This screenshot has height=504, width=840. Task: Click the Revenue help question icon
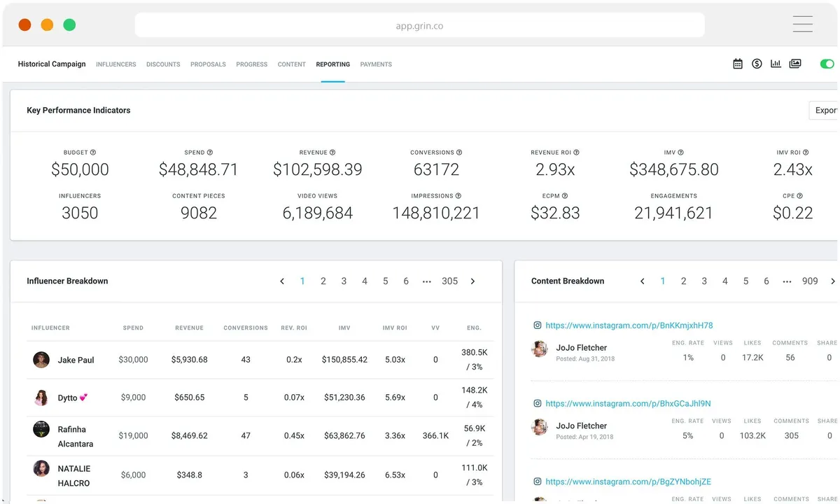click(x=332, y=152)
